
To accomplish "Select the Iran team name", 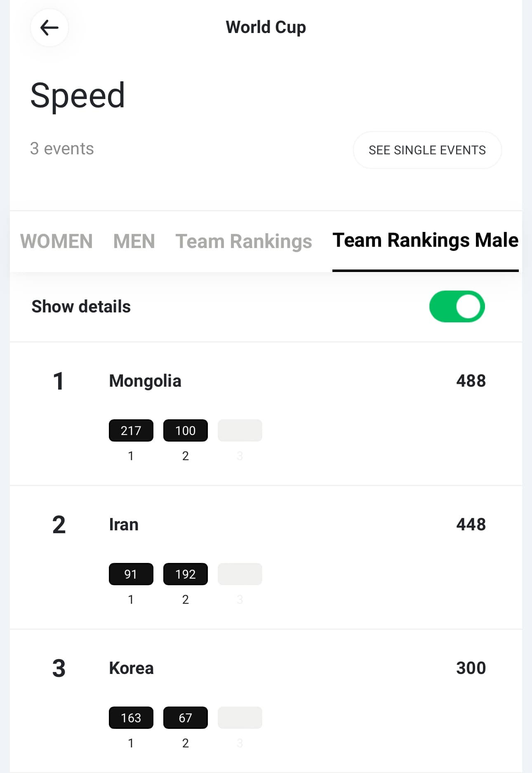I will coord(124,525).
